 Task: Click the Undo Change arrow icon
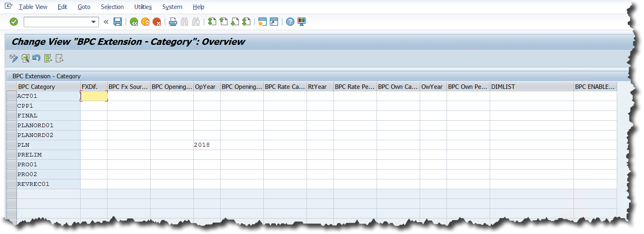pos(37,58)
